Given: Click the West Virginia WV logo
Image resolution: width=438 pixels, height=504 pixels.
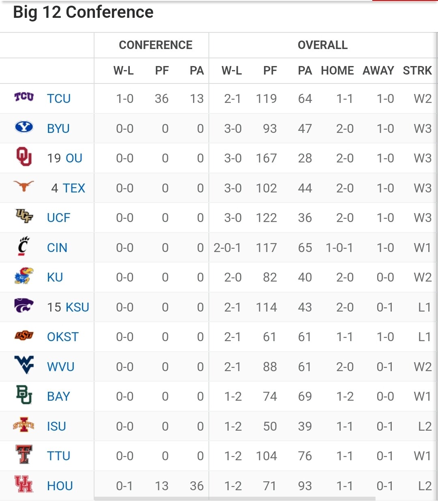Looking at the screenshot, I should coord(24,365).
